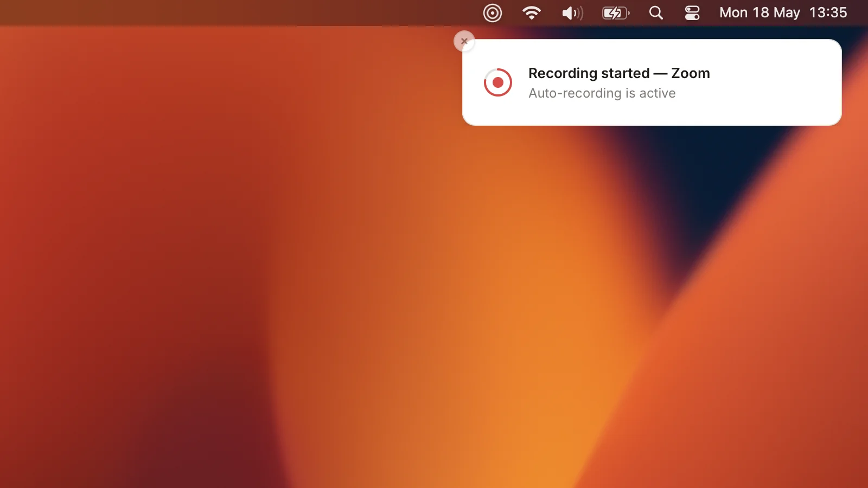Click the date and time clock
This screenshot has width=868, height=488.
click(x=783, y=13)
